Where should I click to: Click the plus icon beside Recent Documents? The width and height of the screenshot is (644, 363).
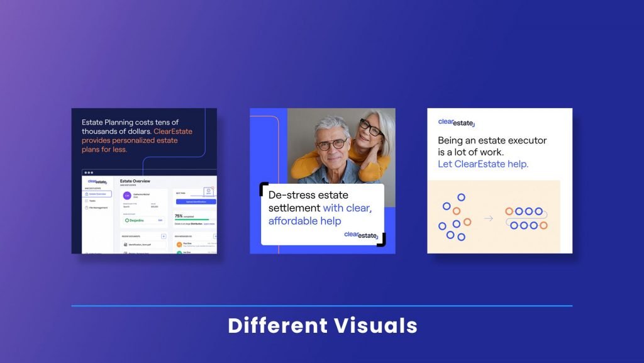tap(164, 236)
